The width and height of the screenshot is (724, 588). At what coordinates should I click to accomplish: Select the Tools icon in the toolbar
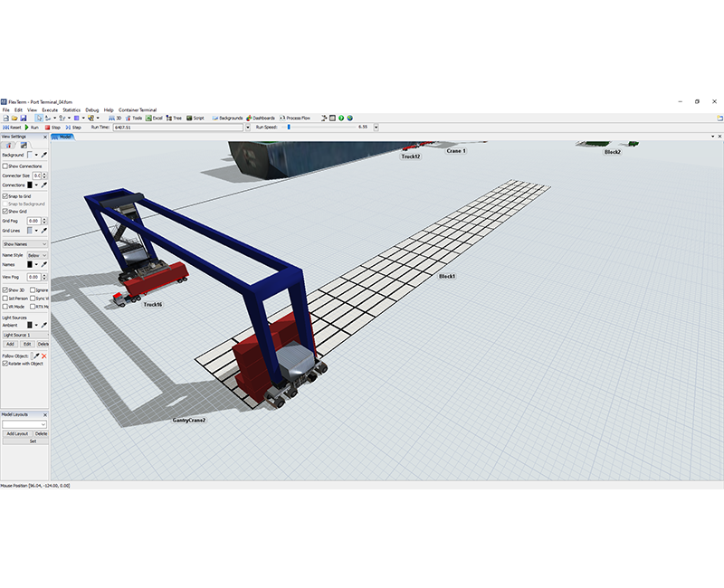136,119
